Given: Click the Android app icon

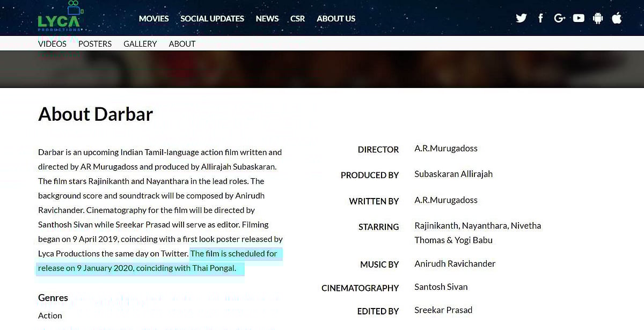Looking at the screenshot, I should coord(598,18).
